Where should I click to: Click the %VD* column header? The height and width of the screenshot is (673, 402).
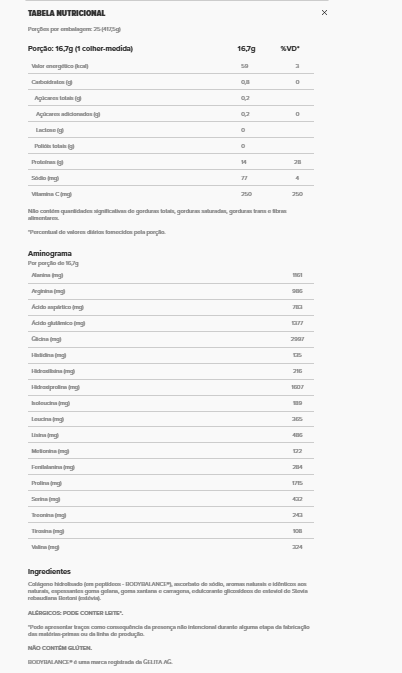290,49
